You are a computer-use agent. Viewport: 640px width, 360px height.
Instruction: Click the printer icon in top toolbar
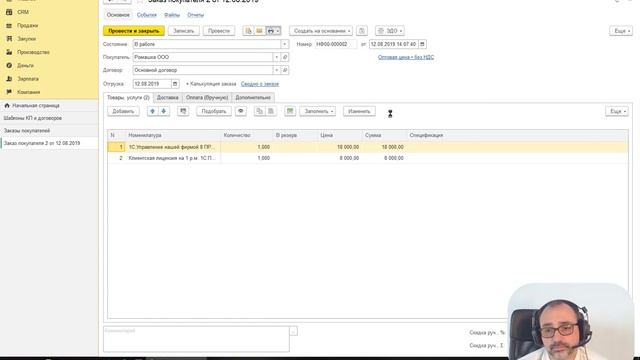[270, 31]
